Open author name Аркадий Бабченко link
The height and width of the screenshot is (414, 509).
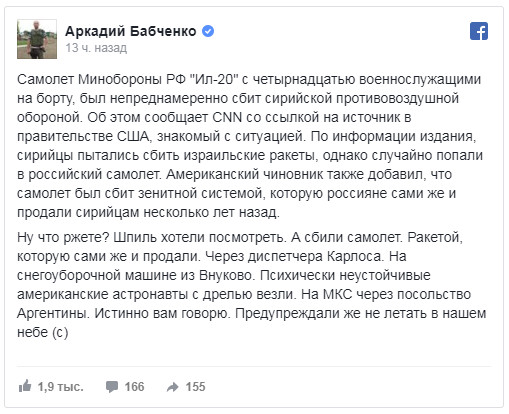131,31
